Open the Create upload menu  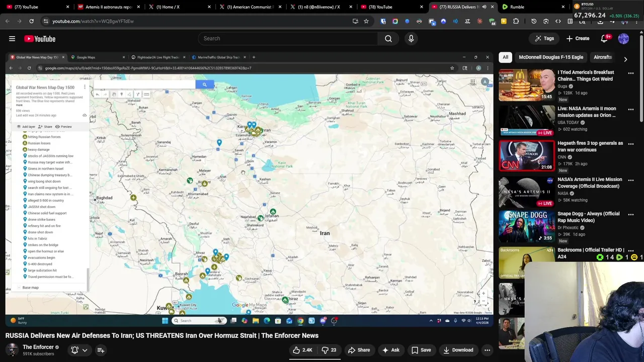[x=578, y=39]
